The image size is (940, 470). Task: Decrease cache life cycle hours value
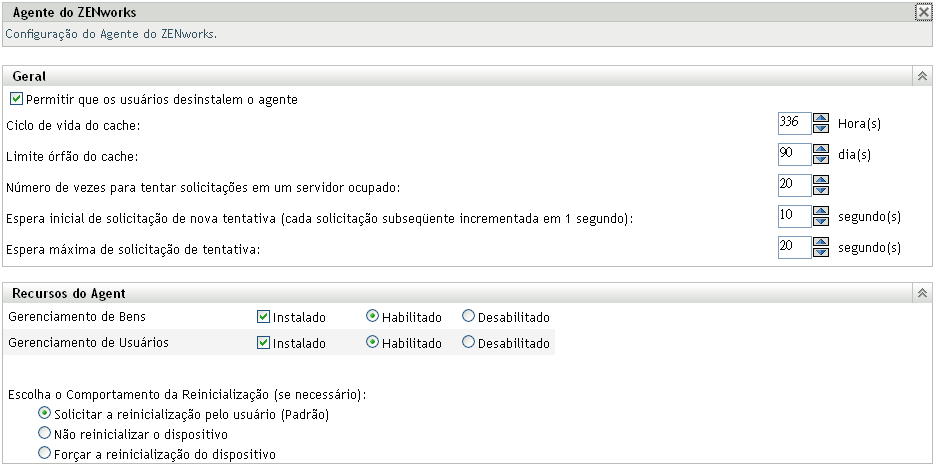point(821,129)
